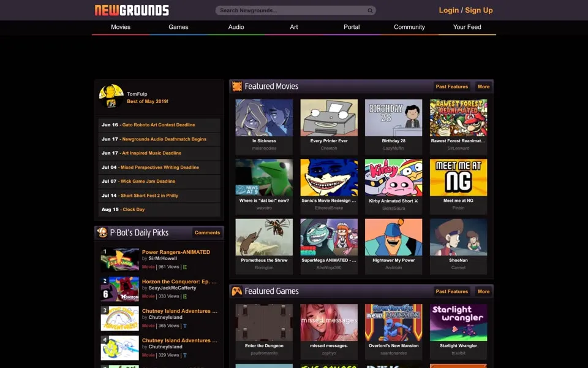Open the Movies menu
This screenshot has width=588, height=368.
tap(121, 27)
